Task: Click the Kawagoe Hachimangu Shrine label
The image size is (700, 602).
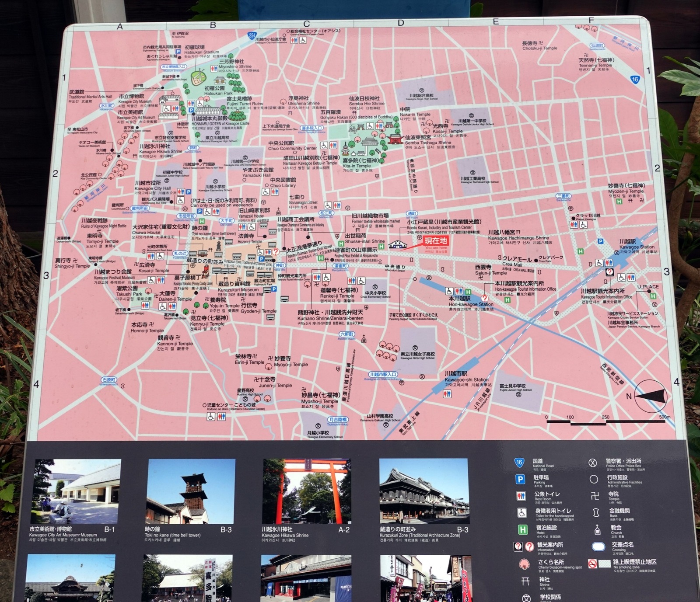Action: 518,238
